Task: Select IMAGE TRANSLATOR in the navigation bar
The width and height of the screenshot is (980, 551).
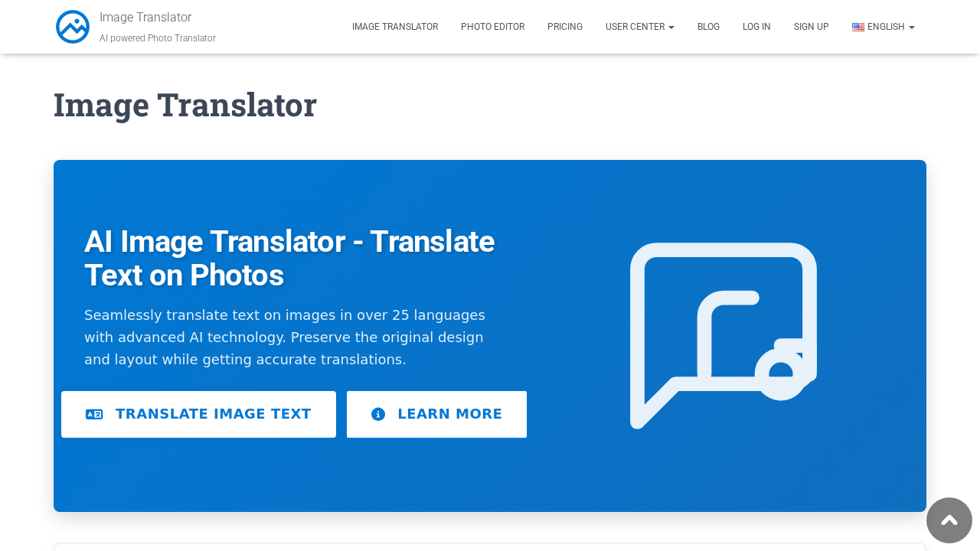Action: [395, 25]
